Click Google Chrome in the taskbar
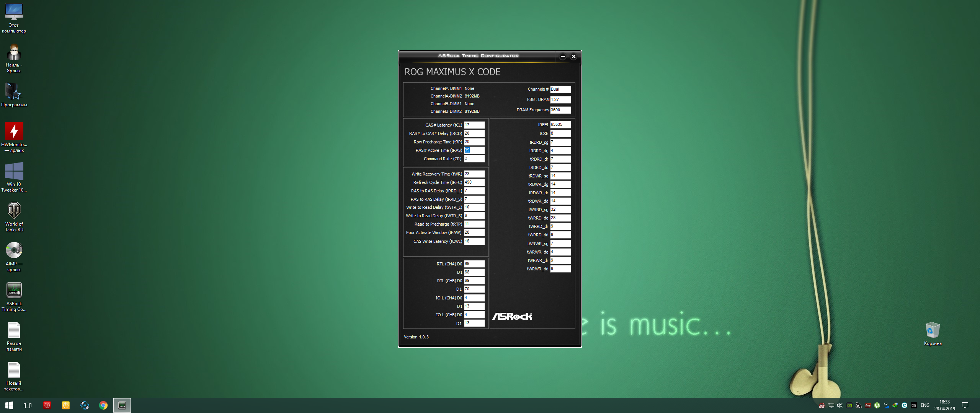Image resolution: width=980 pixels, height=413 pixels. (103, 405)
